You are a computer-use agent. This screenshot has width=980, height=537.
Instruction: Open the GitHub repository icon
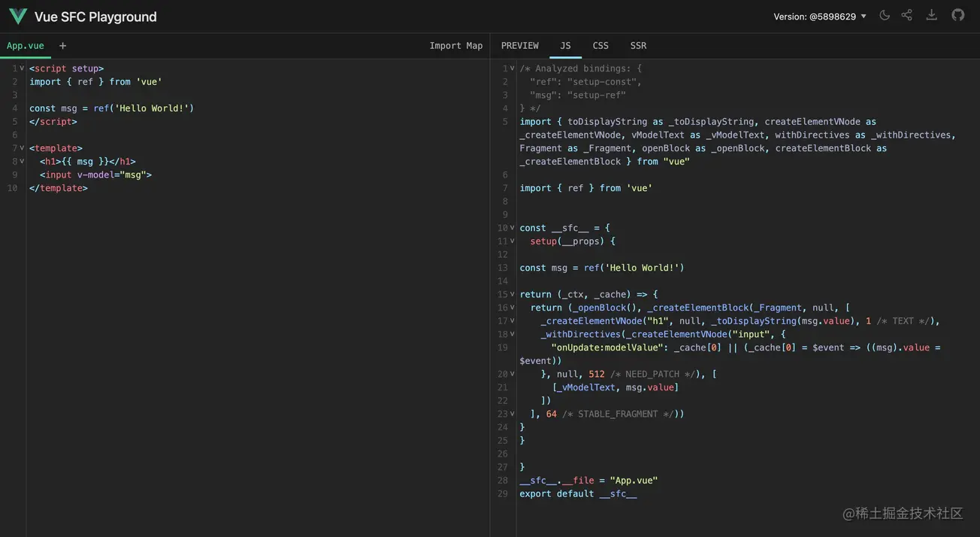tap(958, 16)
